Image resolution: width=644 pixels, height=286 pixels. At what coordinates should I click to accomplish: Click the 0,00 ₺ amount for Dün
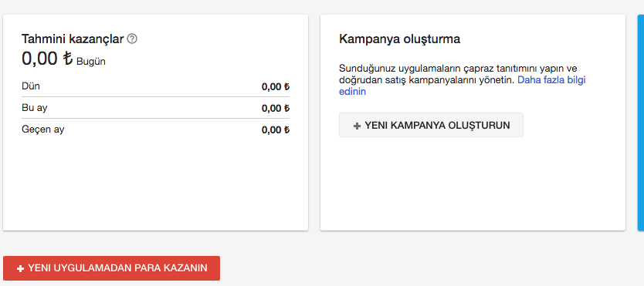coord(276,87)
